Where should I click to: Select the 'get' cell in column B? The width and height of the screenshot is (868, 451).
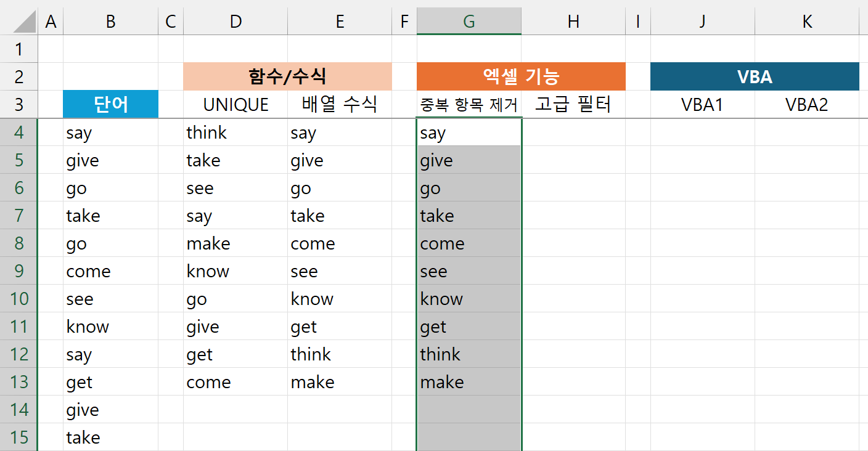pos(110,381)
